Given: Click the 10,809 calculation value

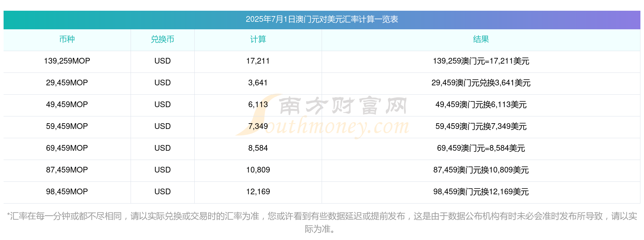Looking at the screenshot, I should point(258,170).
